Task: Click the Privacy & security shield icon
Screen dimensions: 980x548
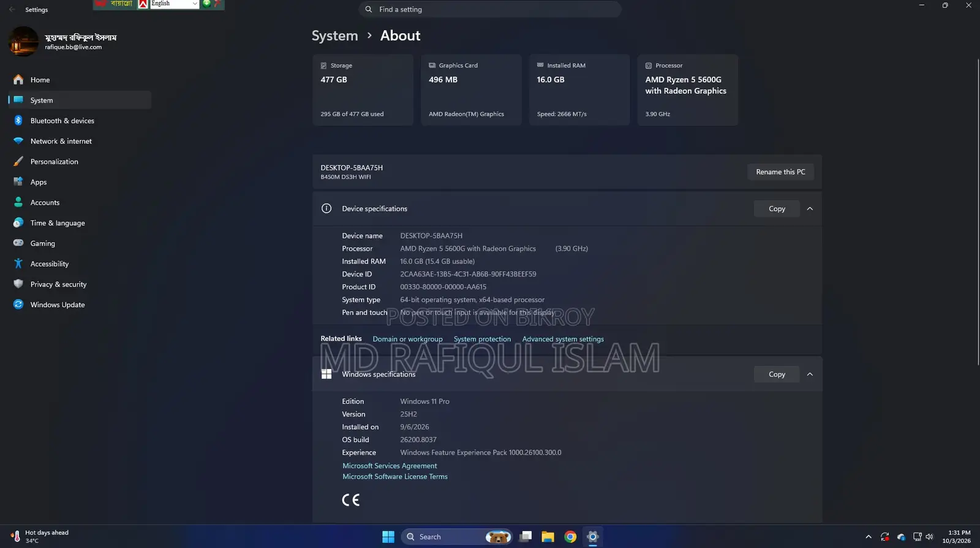Action: (x=18, y=284)
